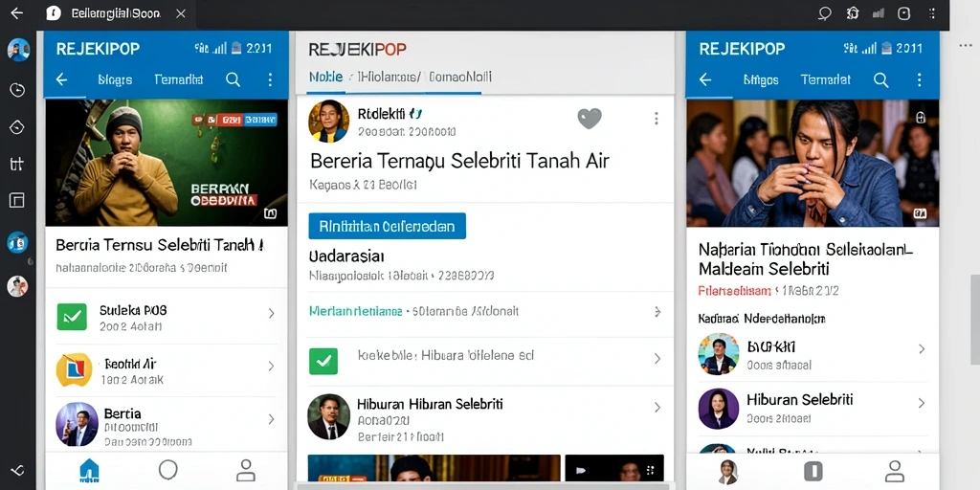Click the bottom video thumbnail in the center panel

pyautogui.click(x=434, y=467)
